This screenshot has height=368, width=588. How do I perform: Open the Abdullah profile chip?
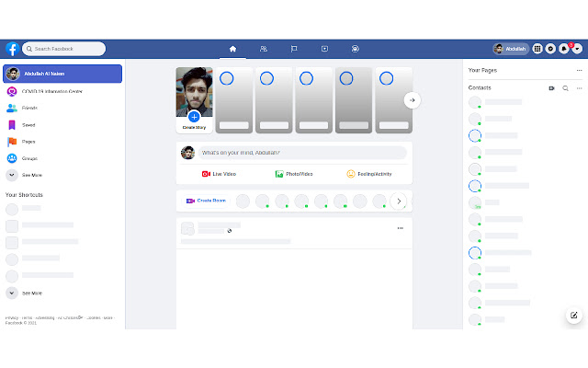511,49
